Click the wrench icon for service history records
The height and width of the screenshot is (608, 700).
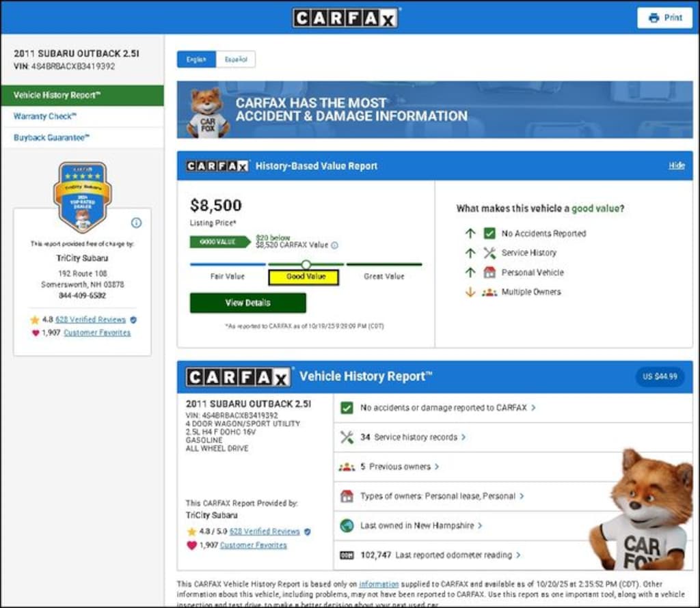[347, 437]
